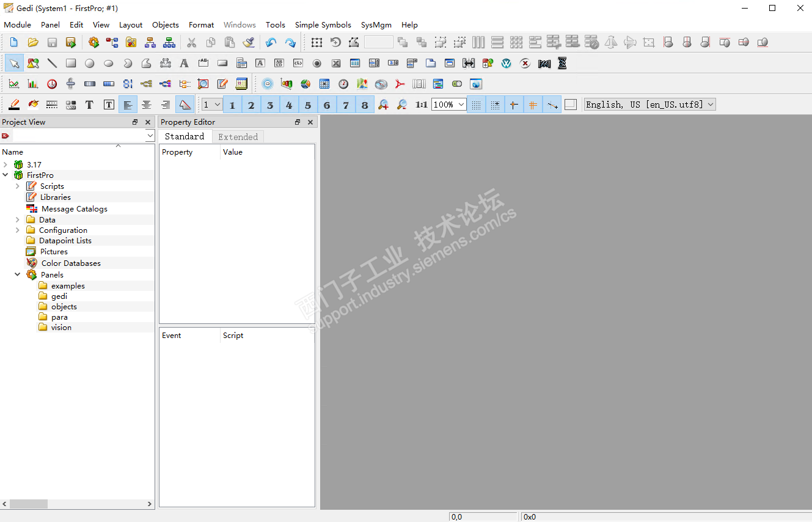Screen dimensions: 812x522
Task: Toggle the crosshair guide button
Action: click(x=514, y=105)
